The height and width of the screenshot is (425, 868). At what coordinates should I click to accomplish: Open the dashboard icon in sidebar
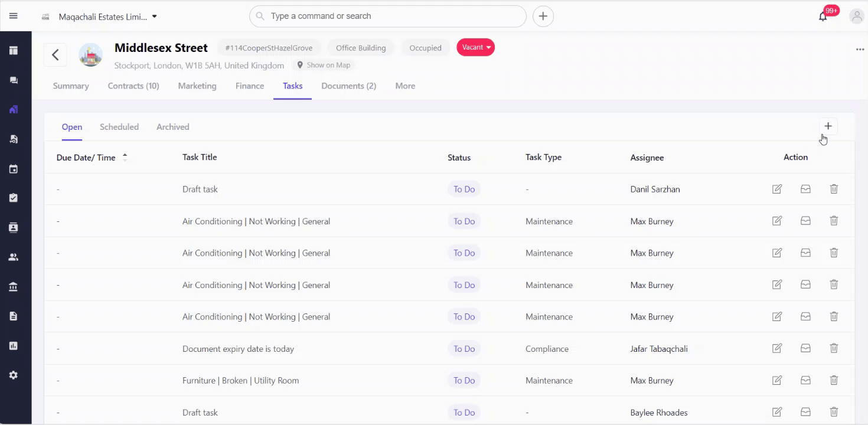click(14, 51)
